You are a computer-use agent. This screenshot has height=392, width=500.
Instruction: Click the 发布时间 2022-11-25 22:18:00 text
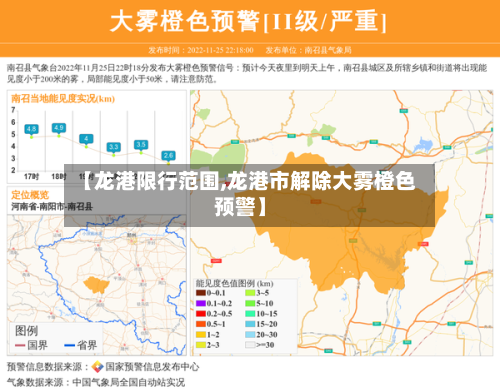tap(201, 50)
